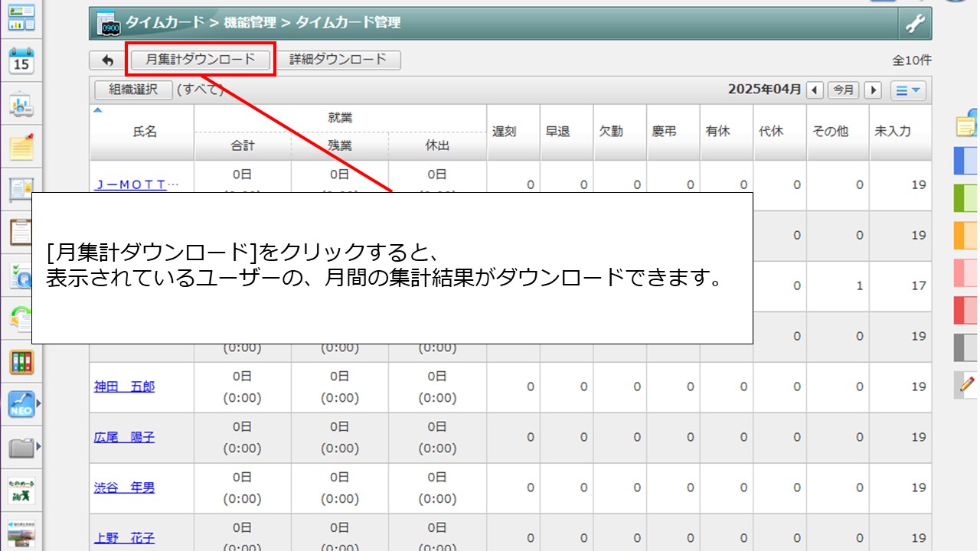Screen dimensions: 980x551
Task: Open the landscape photo thumbnail in the sidebar
Action: coord(21,533)
